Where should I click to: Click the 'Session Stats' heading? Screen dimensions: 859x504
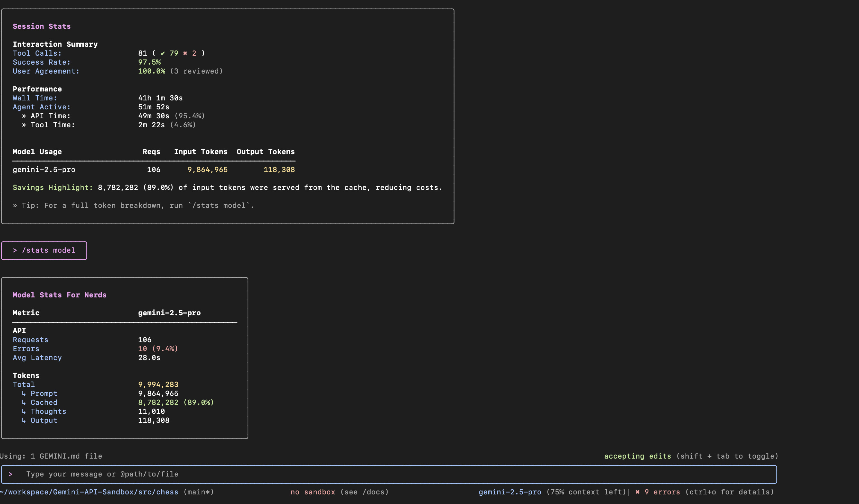click(42, 26)
